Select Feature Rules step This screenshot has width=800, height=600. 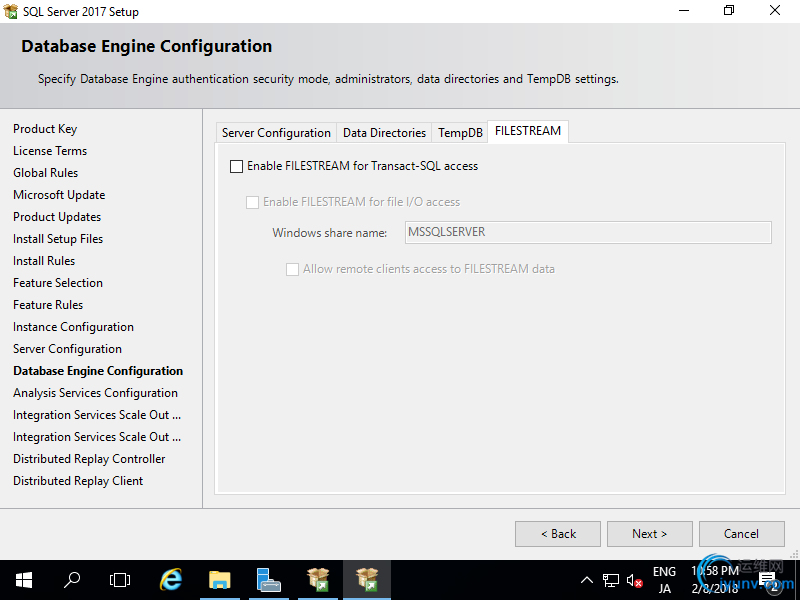point(48,305)
